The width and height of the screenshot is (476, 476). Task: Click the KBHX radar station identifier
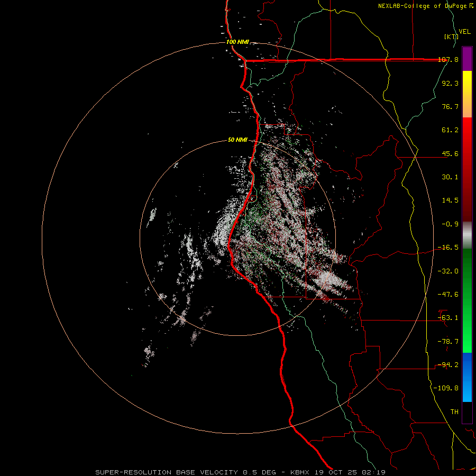click(x=301, y=472)
